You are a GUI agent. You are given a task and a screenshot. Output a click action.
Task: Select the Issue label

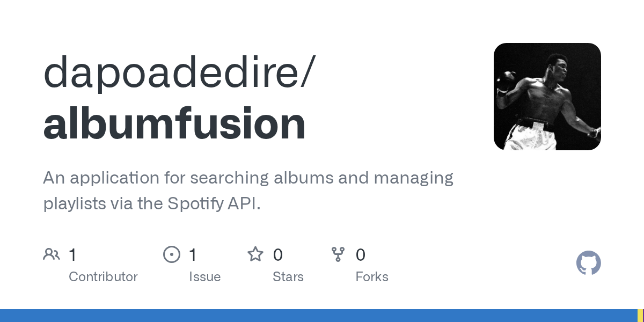(x=205, y=277)
